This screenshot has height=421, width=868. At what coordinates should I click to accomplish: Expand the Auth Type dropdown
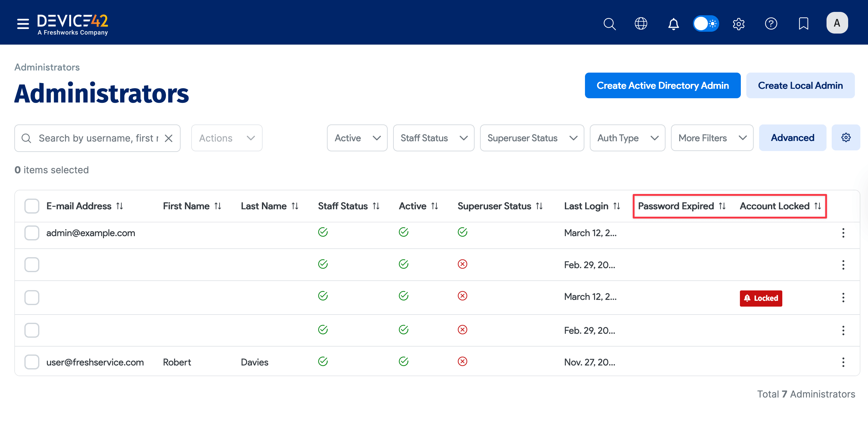pos(627,138)
